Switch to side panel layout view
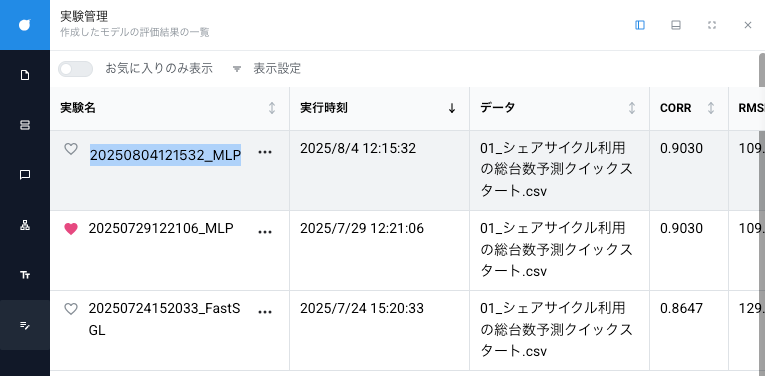 640,25
